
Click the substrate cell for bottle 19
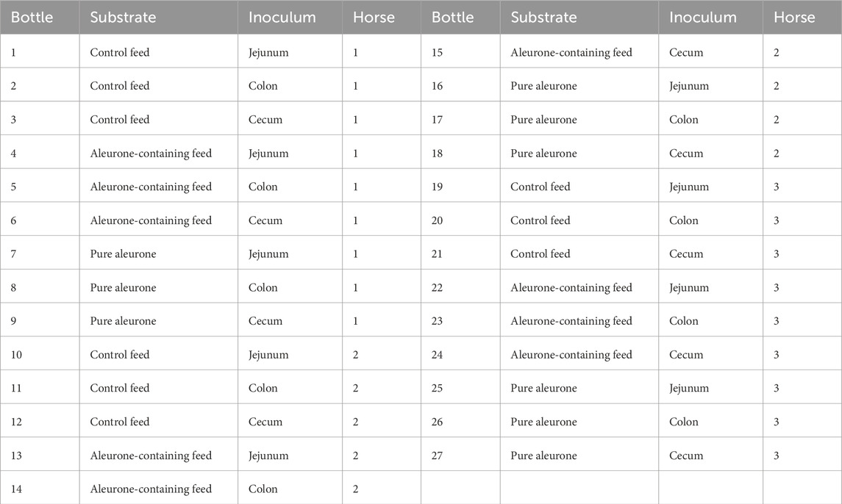540,187
